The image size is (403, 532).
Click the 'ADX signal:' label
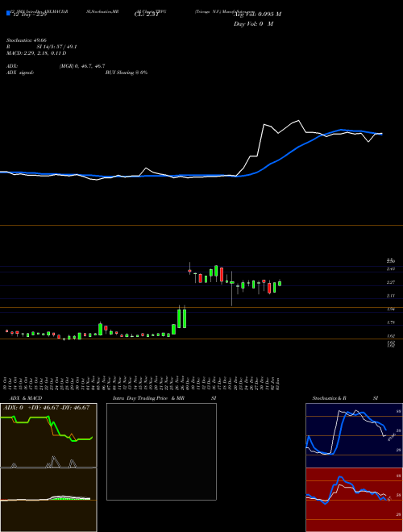pyautogui.click(x=20, y=73)
